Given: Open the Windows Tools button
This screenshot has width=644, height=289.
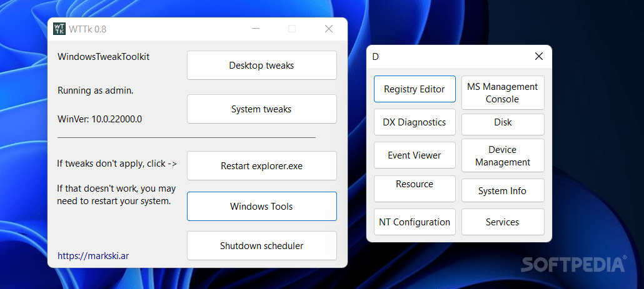Looking at the screenshot, I should pos(261,206).
